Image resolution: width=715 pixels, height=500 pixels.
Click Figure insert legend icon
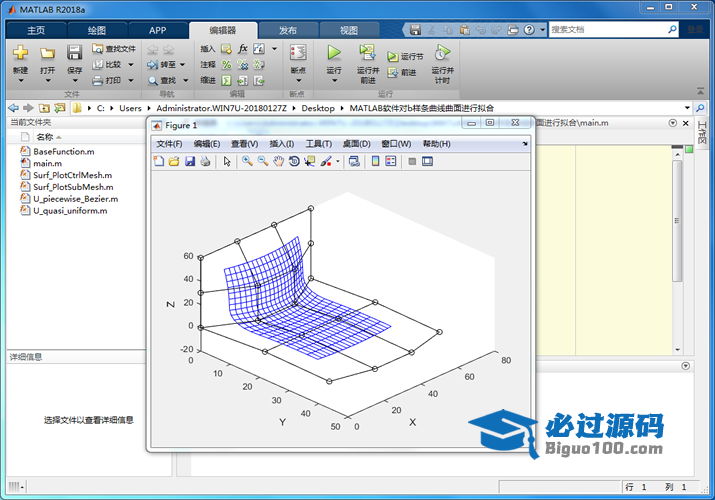pos(391,161)
